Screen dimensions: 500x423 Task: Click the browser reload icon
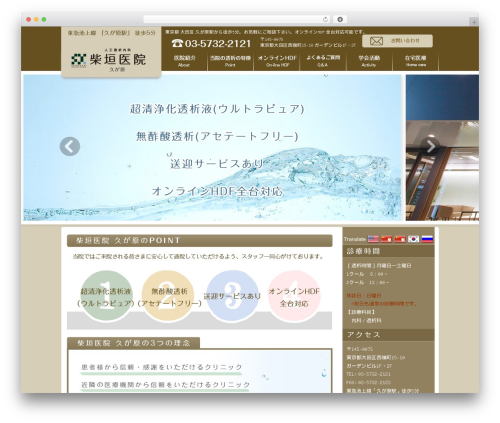coord(325,19)
